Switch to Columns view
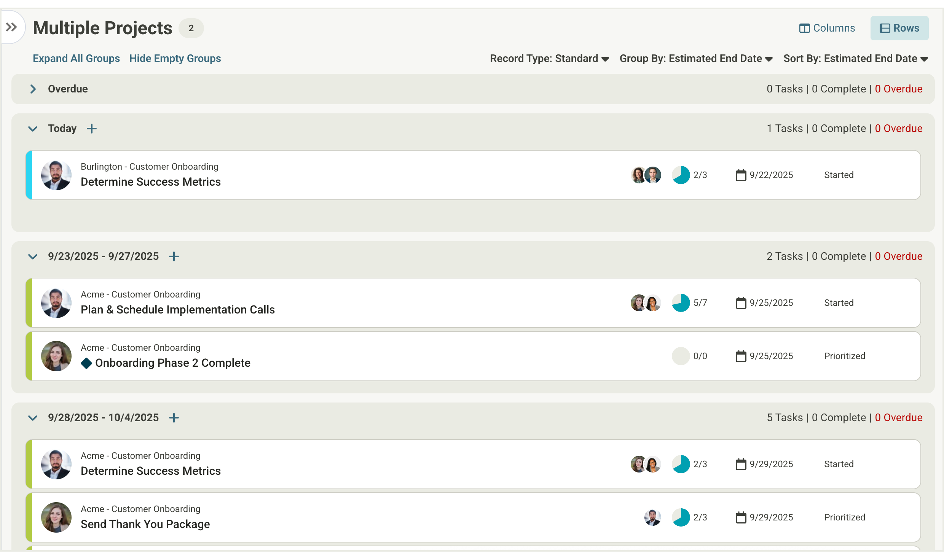 pos(827,28)
